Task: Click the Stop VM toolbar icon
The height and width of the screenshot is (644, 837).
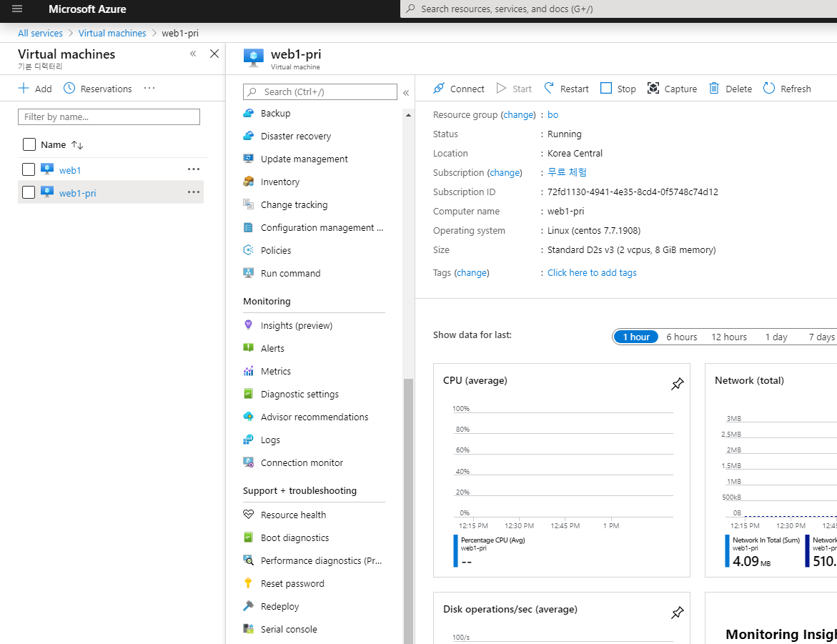Action: point(606,88)
